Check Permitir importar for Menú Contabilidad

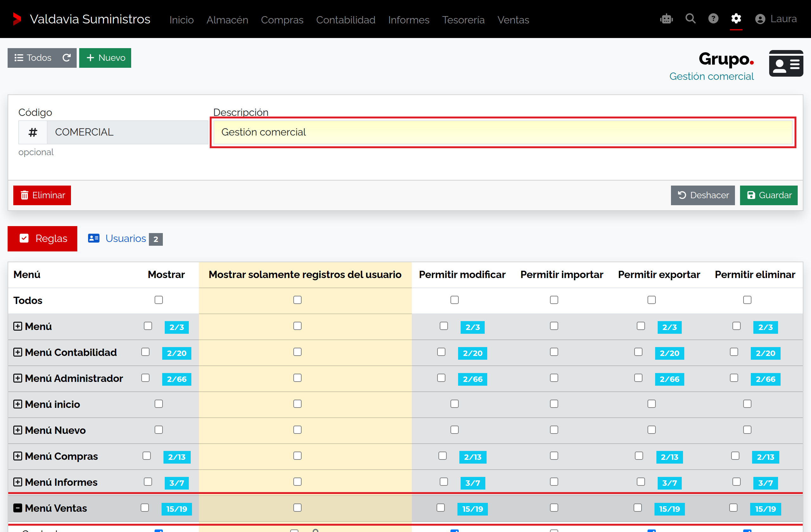click(x=554, y=352)
